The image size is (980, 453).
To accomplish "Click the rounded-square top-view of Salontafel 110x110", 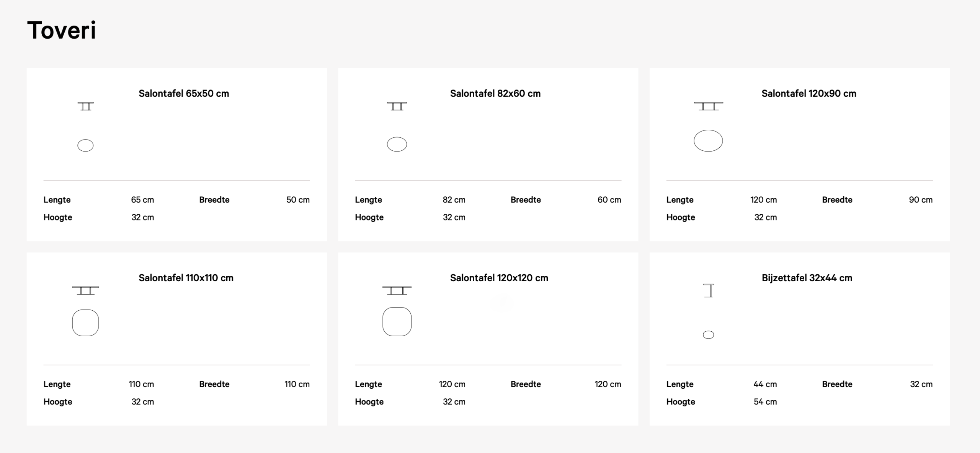I will 85,323.
